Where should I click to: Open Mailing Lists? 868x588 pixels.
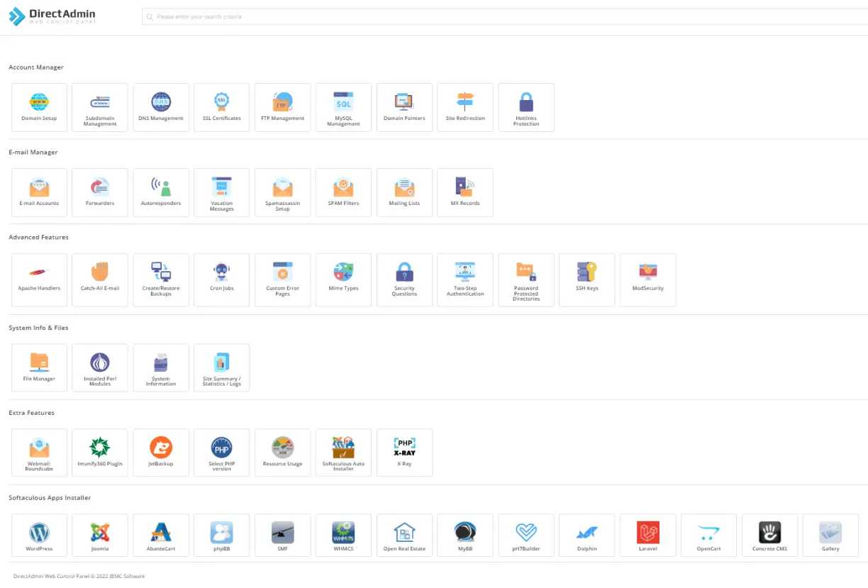pyautogui.click(x=404, y=192)
